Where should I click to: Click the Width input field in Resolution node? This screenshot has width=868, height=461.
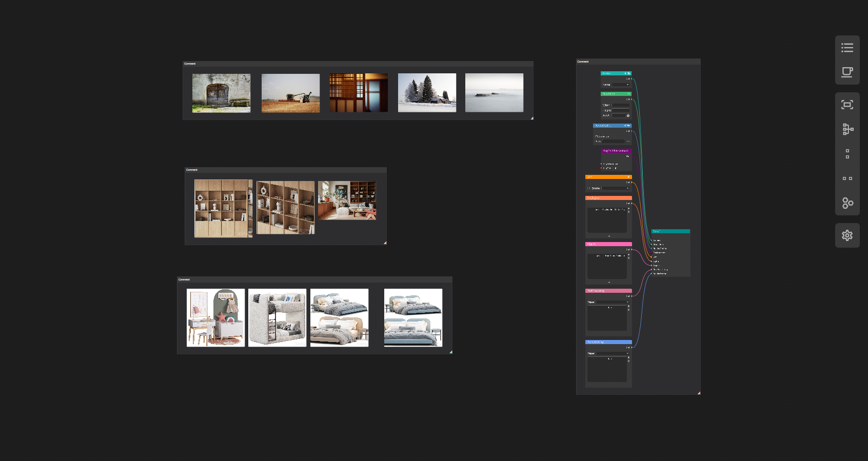coord(620,105)
